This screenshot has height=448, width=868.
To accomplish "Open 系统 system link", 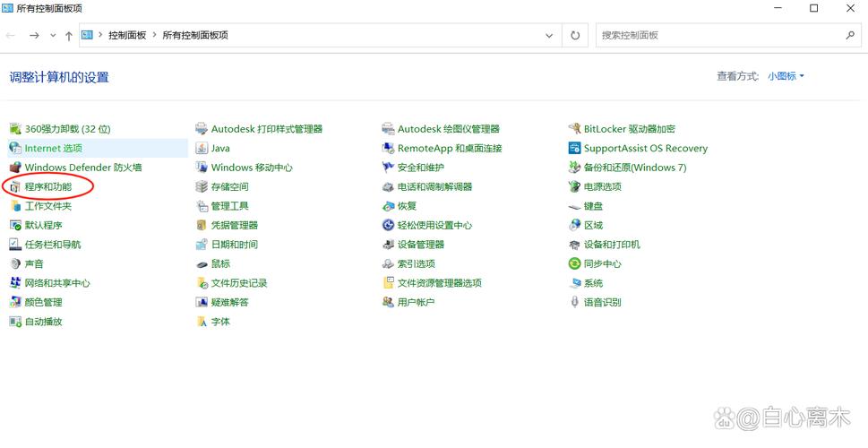I will (x=593, y=283).
